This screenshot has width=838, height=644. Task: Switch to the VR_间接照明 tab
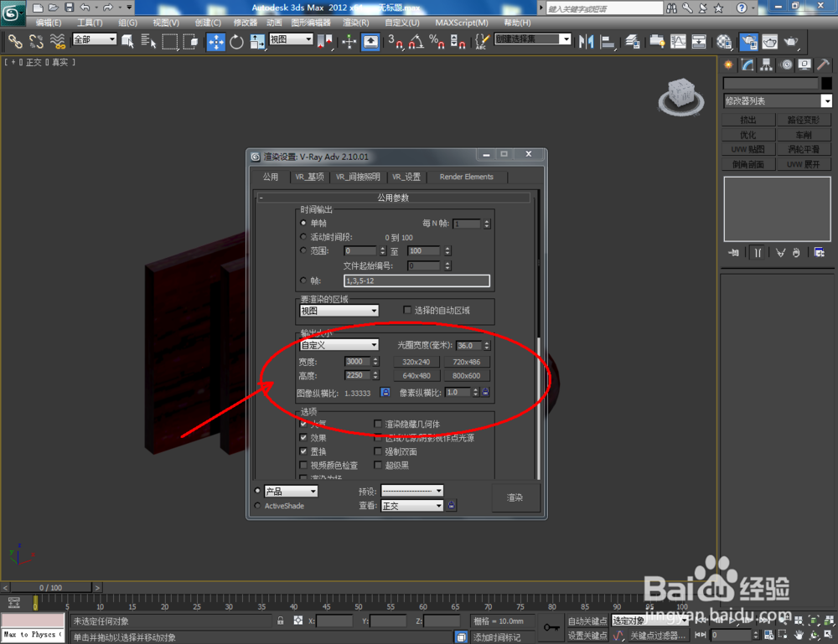click(358, 177)
